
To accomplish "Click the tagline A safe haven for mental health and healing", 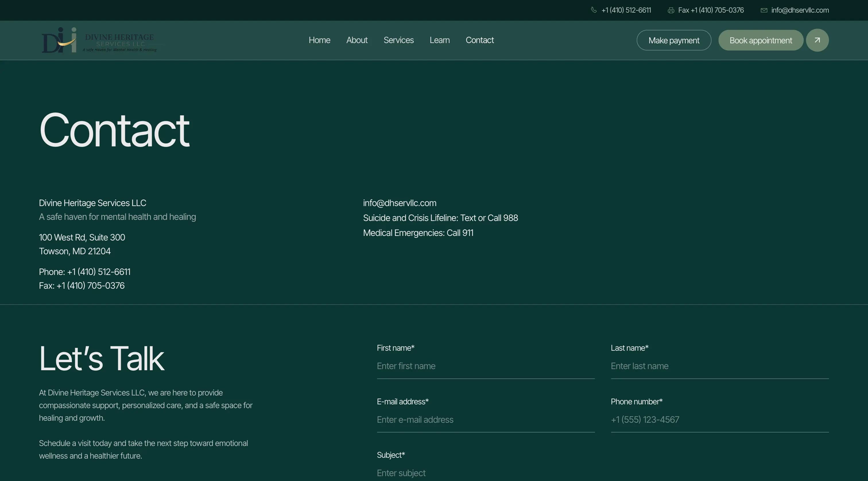I will click(117, 217).
